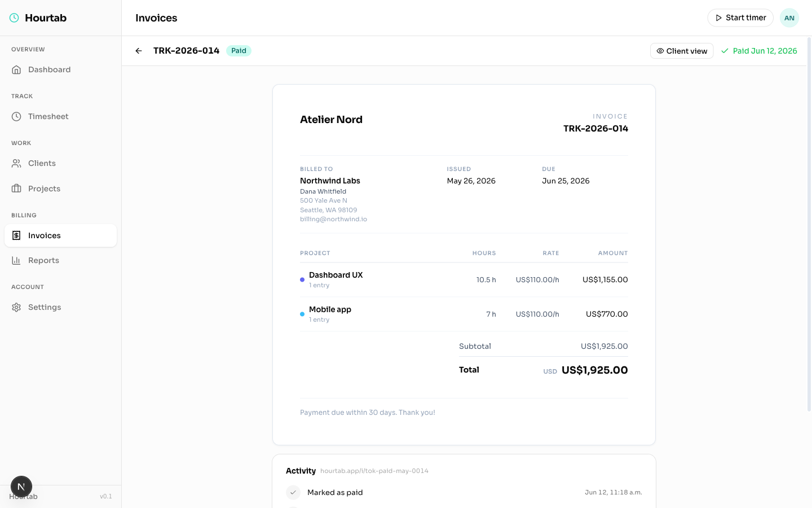Click the Invoices receipt icon

16,235
